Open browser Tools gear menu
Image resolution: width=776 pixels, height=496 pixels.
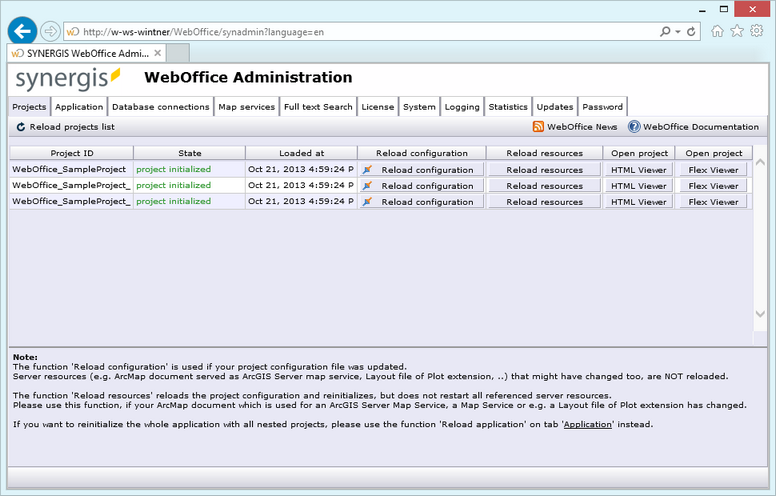(x=756, y=31)
